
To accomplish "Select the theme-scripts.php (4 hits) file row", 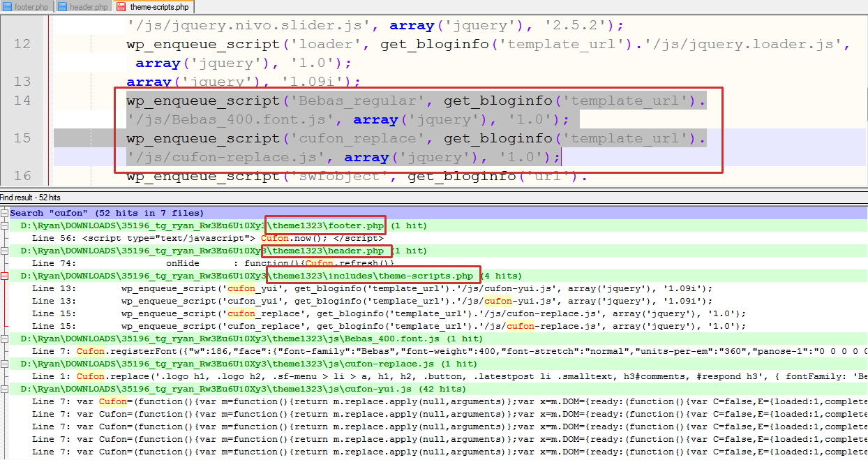I will (438, 276).
